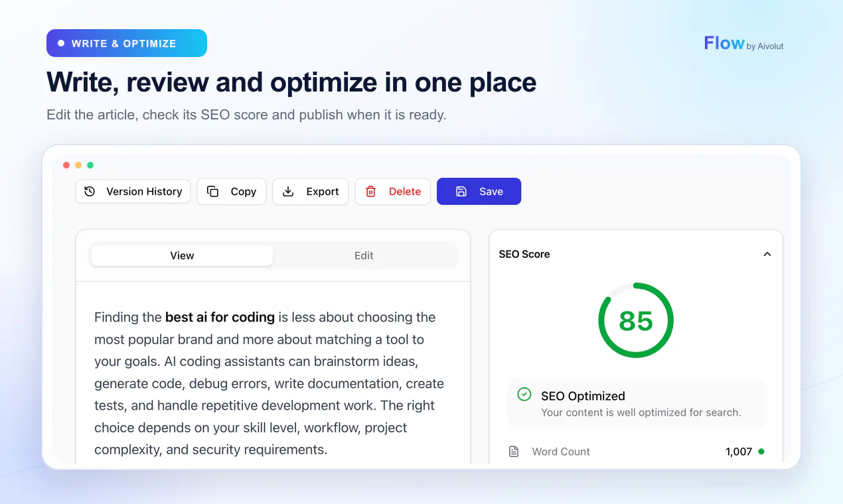
Task: Click the red window close dot
Action: click(x=66, y=165)
